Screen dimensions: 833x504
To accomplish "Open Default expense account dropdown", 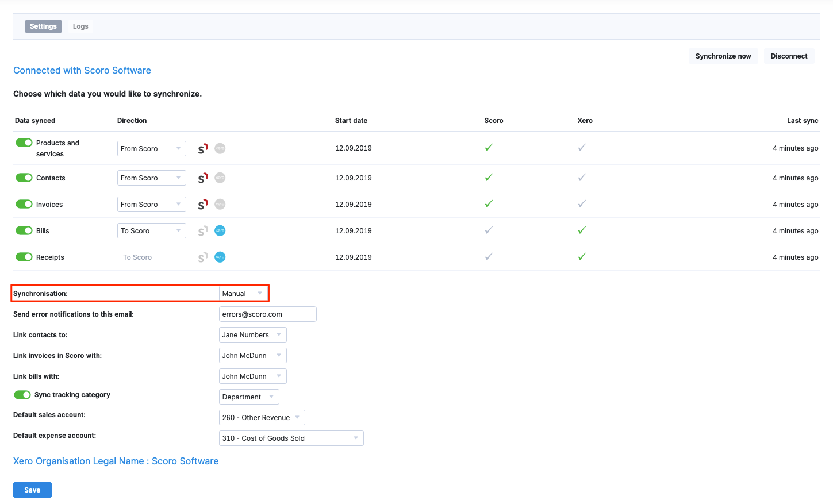I will point(291,438).
